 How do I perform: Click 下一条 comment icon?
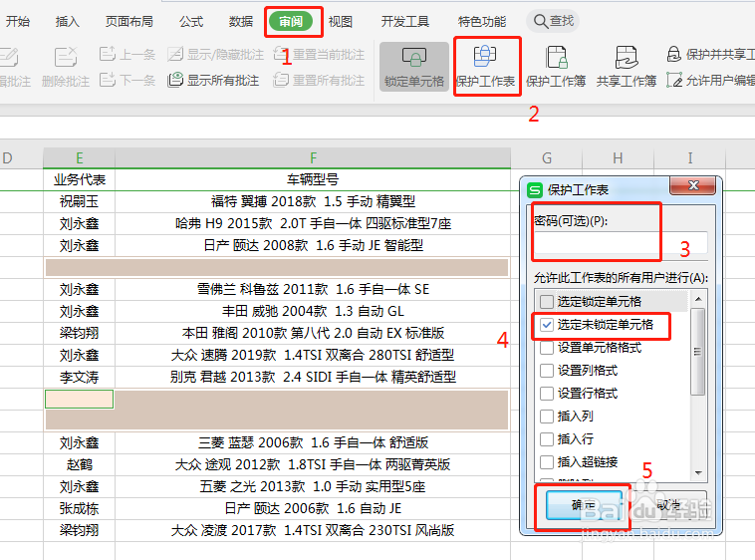pos(108,80)
